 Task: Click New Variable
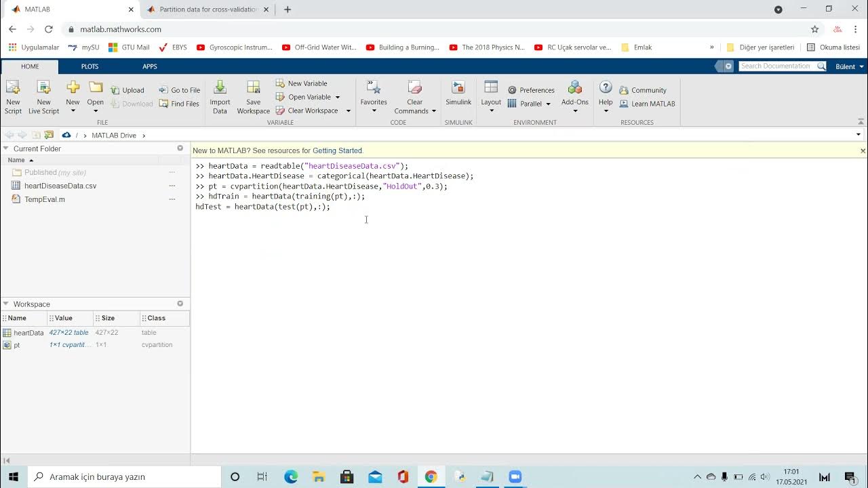pos(301,83)
